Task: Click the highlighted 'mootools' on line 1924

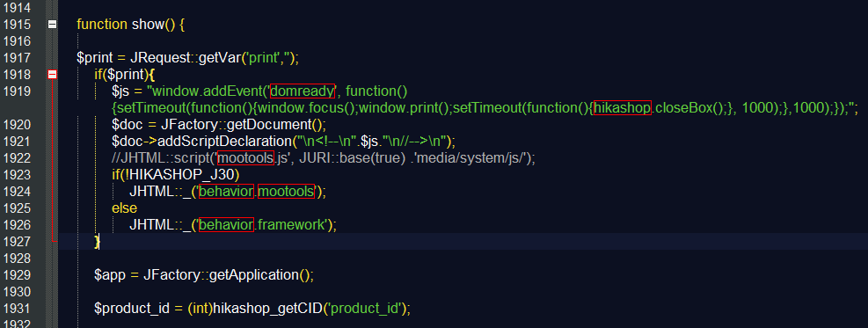Action: (x=286, y=192)
